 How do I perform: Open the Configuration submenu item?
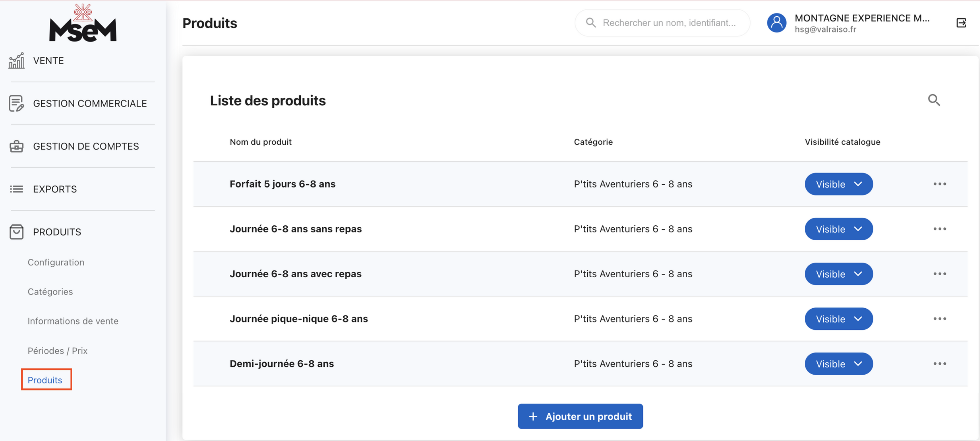click(56, 262)
